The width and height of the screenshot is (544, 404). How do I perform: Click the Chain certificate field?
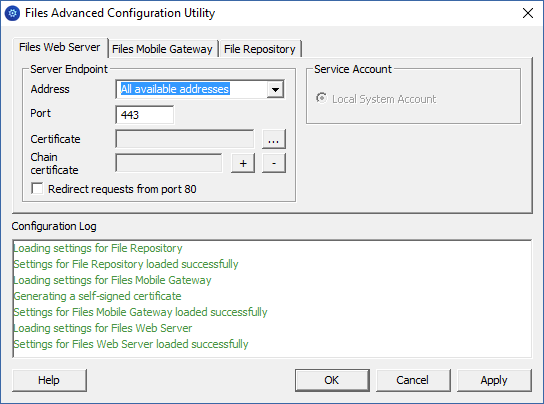point(169,163)
